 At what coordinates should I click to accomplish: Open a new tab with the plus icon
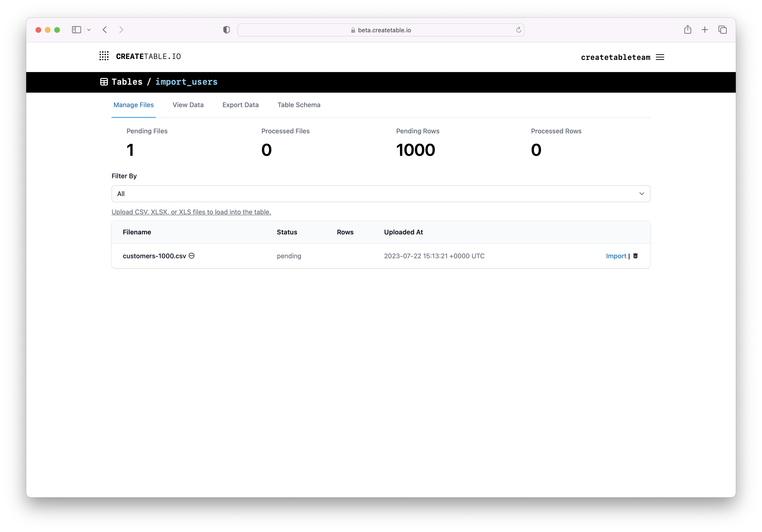pyautogui.click(x=705, y=30)
